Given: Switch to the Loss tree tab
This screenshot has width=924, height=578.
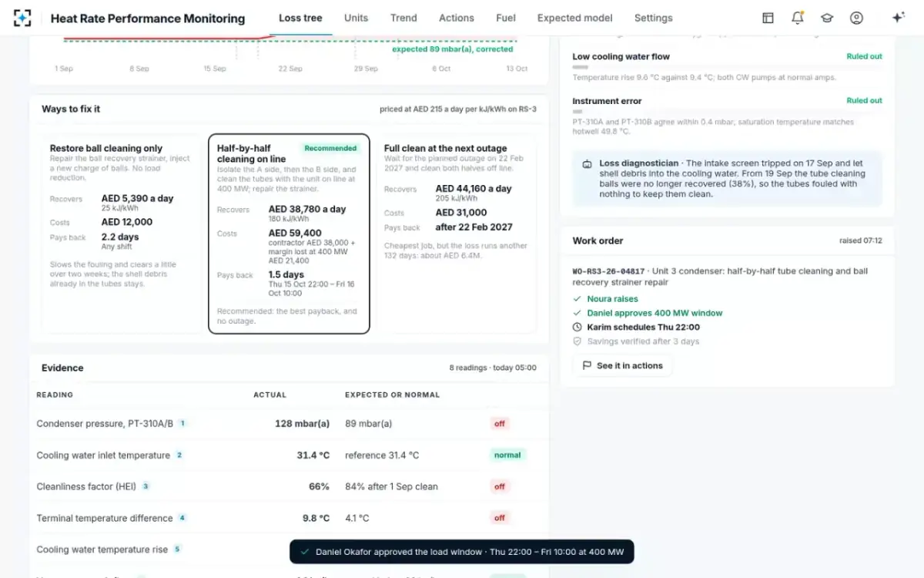Looking at the screenshot, I should 300,18.
